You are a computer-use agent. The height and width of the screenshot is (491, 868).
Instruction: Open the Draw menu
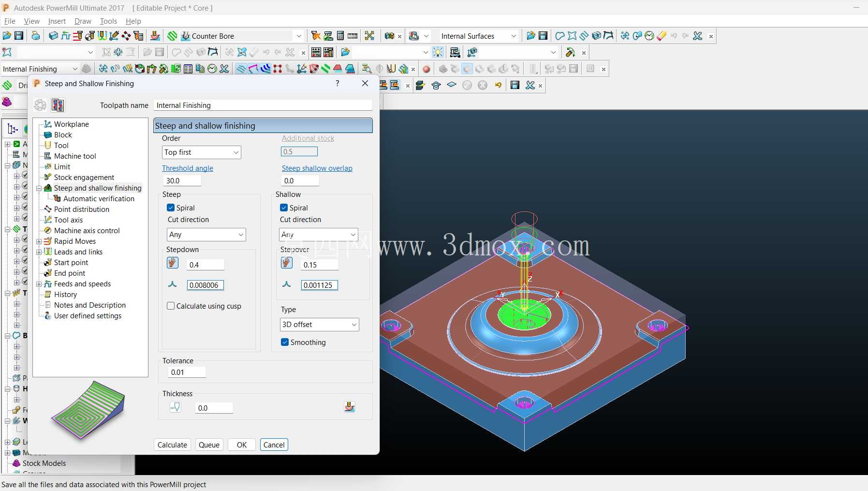(83, 21)
